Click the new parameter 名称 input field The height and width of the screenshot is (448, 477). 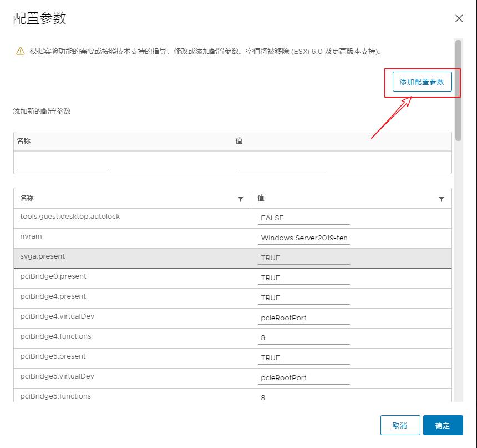click(x=63, y=163)
